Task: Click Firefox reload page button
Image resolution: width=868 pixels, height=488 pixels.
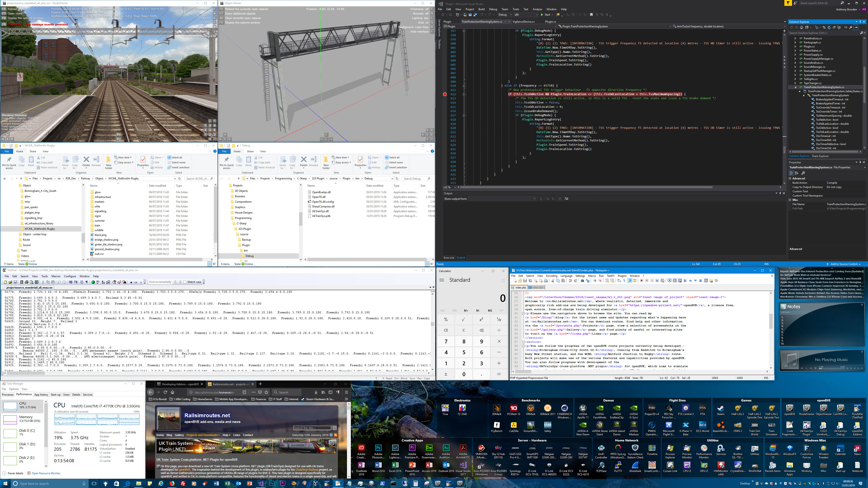Action: (165, 392)
